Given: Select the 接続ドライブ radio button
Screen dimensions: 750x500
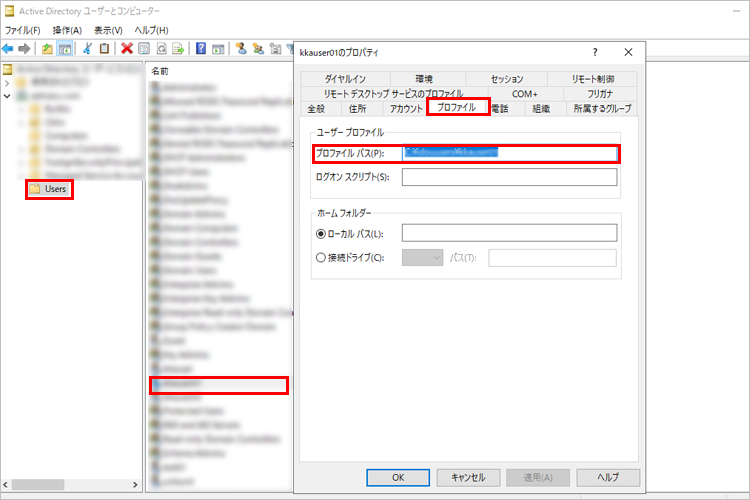Looking at the screenshot, I should (x=321, y=258).
